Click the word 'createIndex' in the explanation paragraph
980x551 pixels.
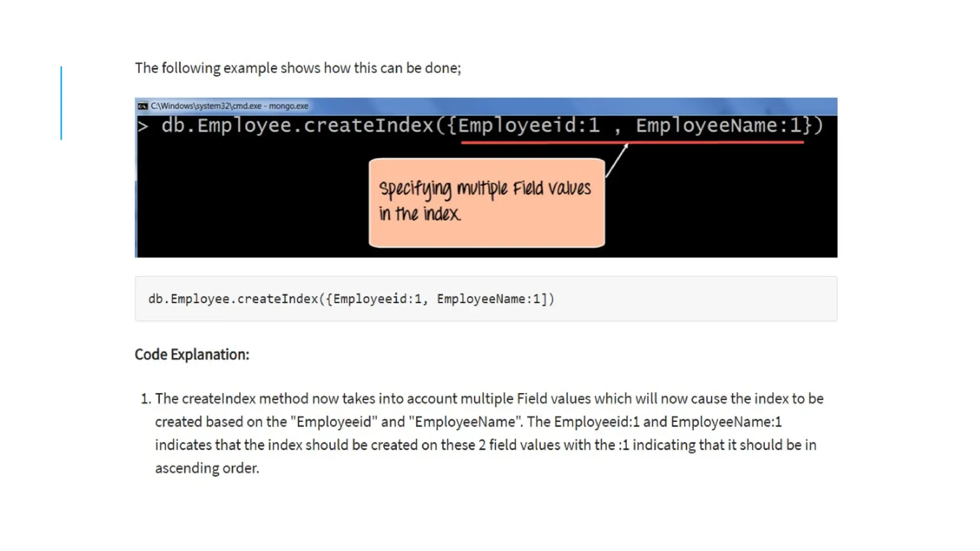click(219, 398)
